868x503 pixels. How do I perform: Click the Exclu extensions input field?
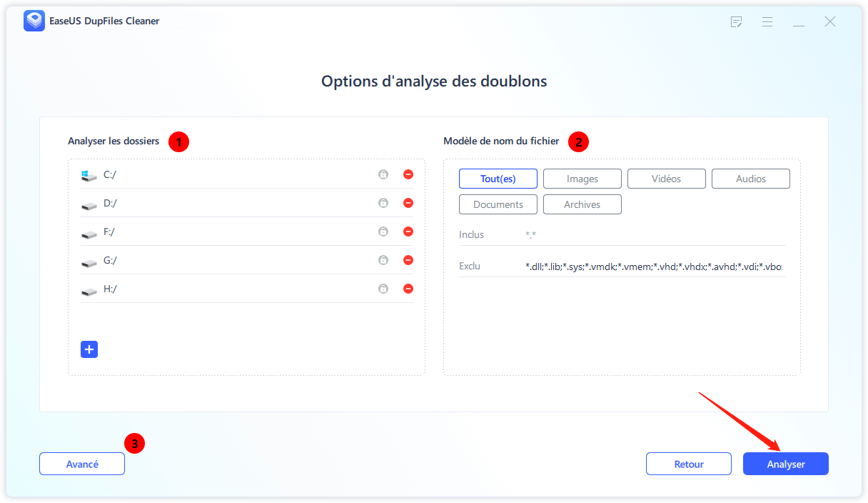[x=653, y=267]
